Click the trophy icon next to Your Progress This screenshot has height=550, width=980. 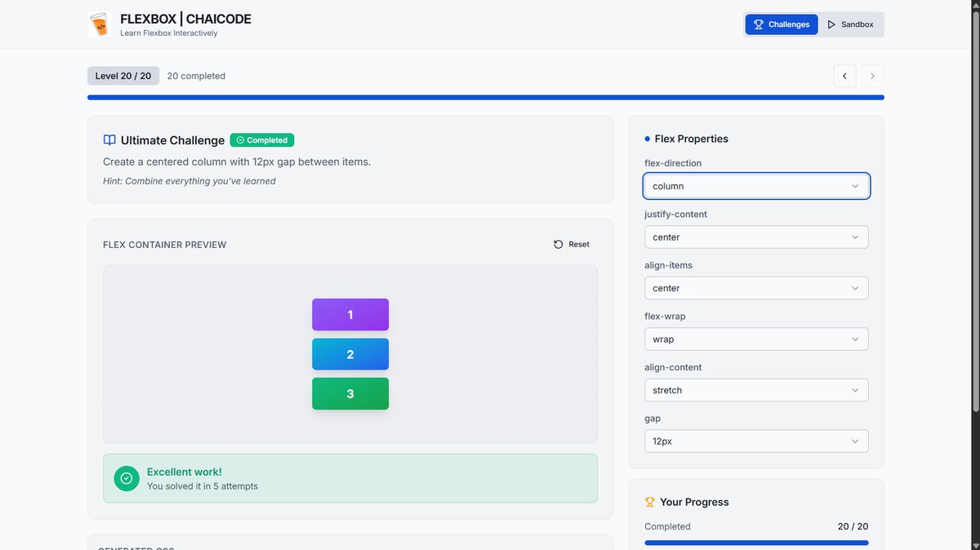(x=650, y=502)
